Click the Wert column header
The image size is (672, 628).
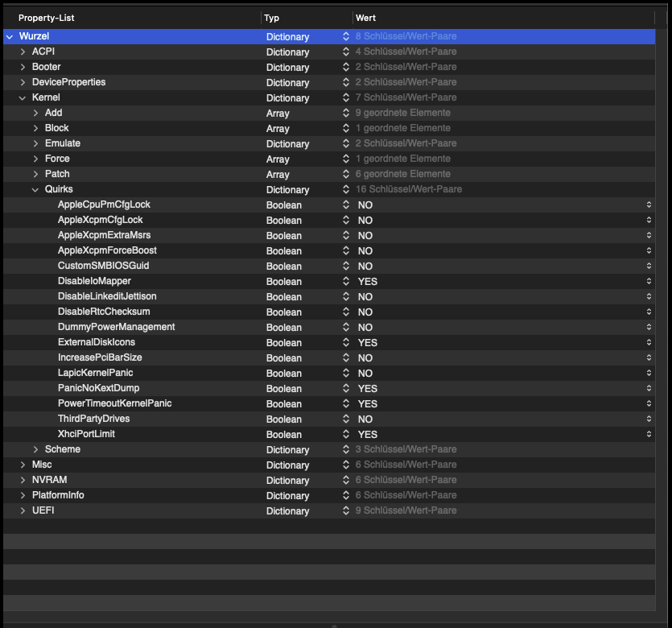(366, 18)
